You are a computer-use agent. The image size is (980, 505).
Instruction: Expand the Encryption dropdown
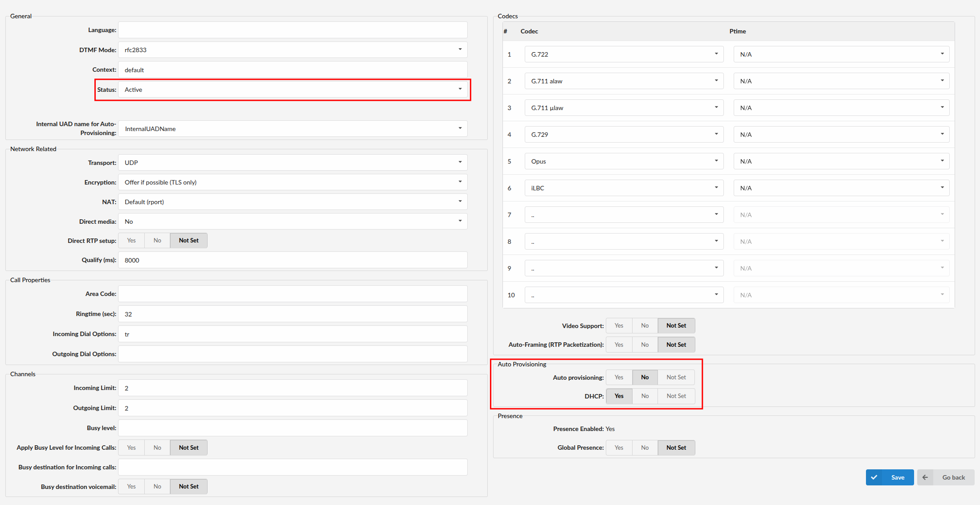[x=292, y=182]
